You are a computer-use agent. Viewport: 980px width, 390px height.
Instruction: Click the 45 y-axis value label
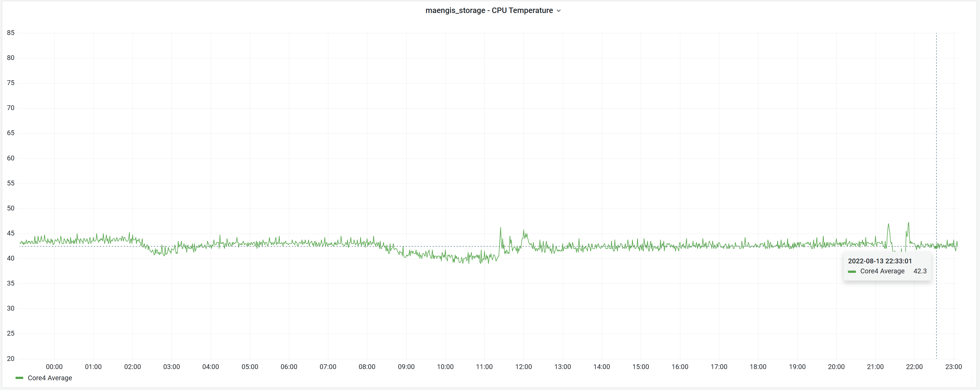coord(11,233)
